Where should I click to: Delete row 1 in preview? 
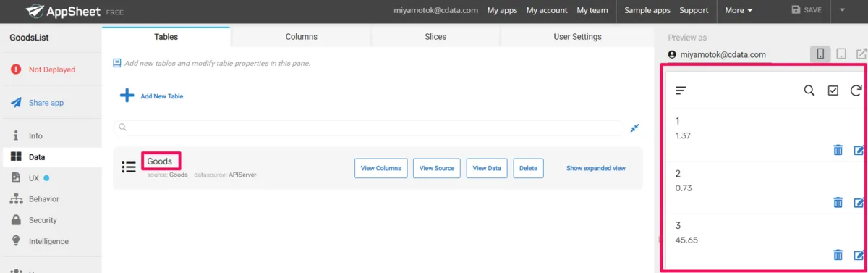[838, 150]
